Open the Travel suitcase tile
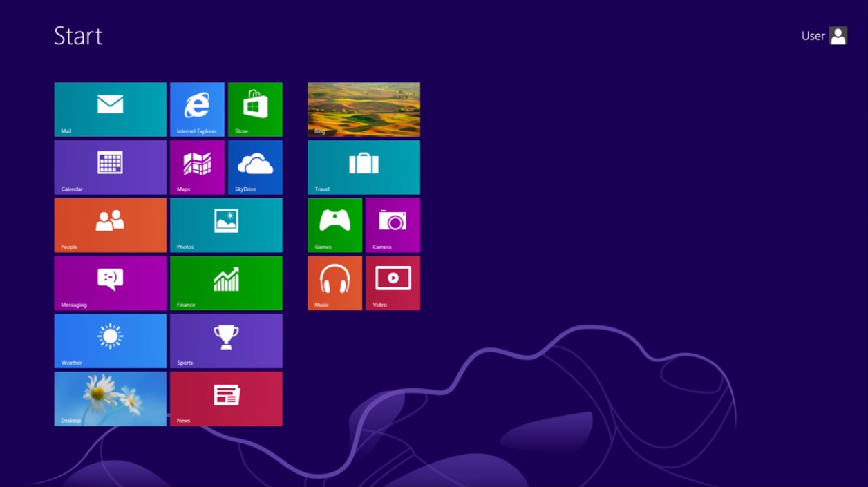This screenshot has width=868, height=487. pos(364,167)
